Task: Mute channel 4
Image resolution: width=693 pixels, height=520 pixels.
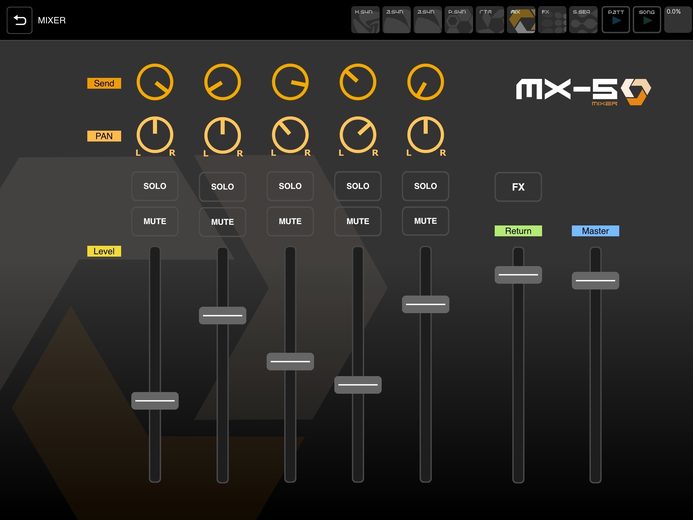Action: (358, 221)
